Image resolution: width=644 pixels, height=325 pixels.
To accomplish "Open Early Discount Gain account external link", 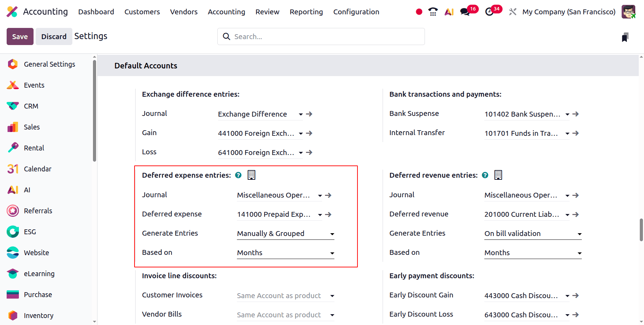I will coord(576,296).
